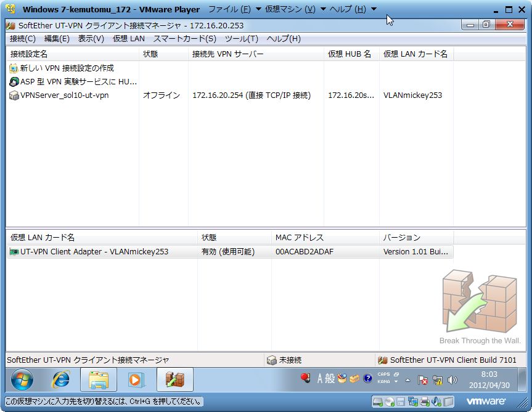Click the UT-VPN client manager taskbar button
The image size is (532, 412).
pos(175,379)
